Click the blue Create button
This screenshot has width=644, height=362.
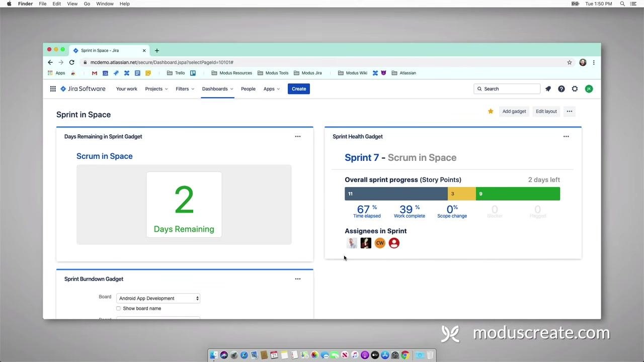pos(299,89)
